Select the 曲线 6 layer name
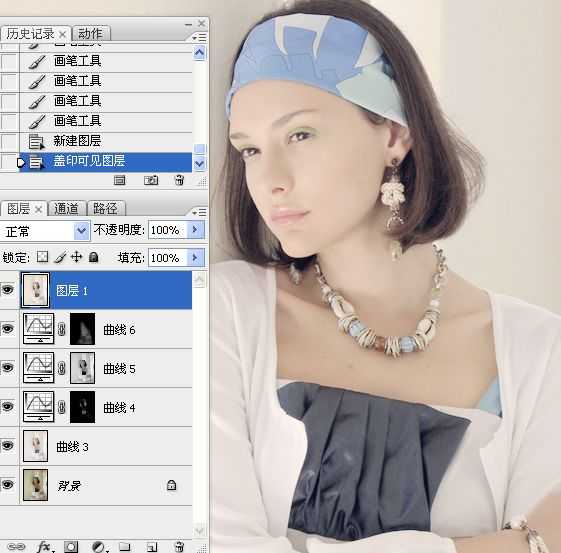 pyautogui.click(x=119, y=329)
